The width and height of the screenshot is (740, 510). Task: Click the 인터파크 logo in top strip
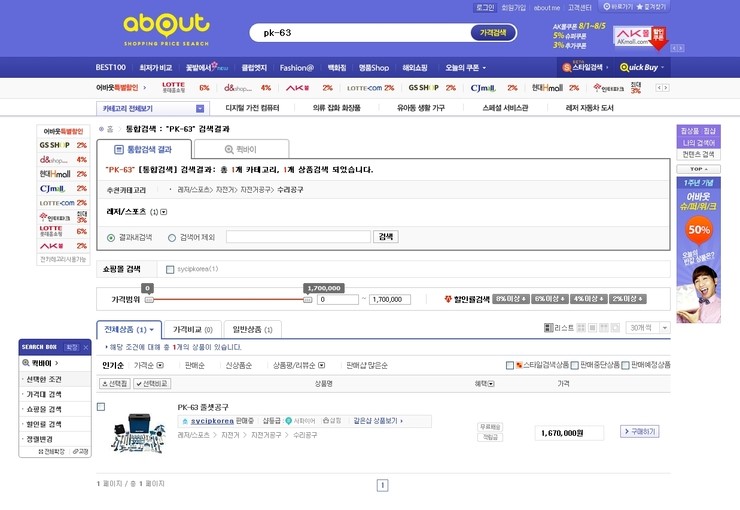(608, 88)
